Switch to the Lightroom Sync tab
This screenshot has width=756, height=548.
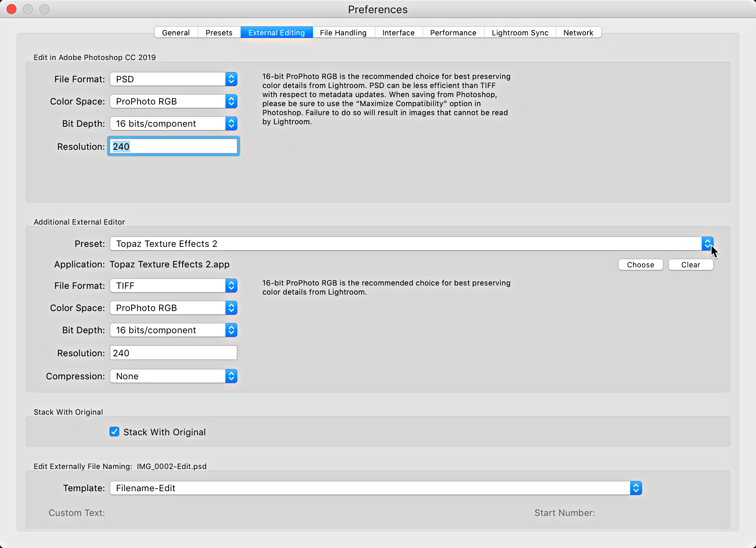click(519, 32)
